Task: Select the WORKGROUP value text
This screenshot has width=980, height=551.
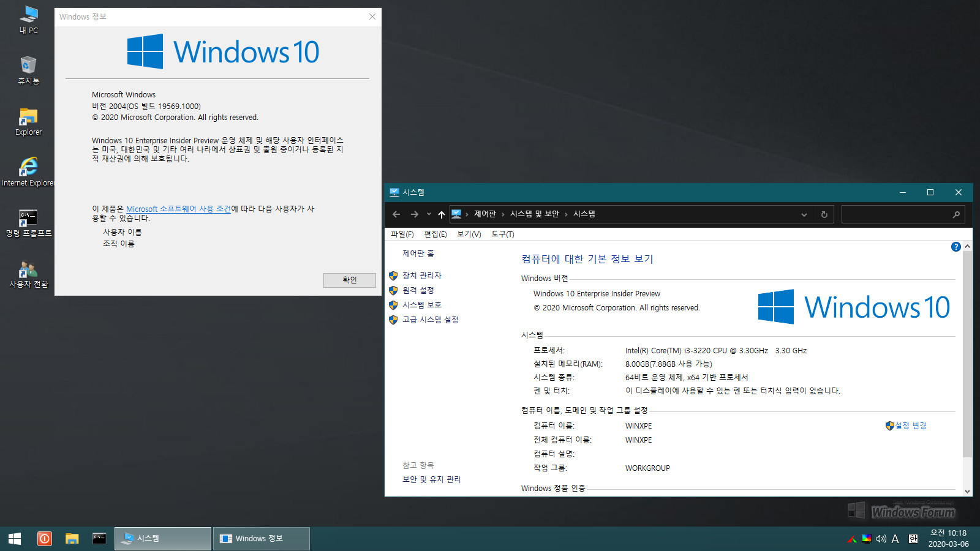Action: (647, 468)
